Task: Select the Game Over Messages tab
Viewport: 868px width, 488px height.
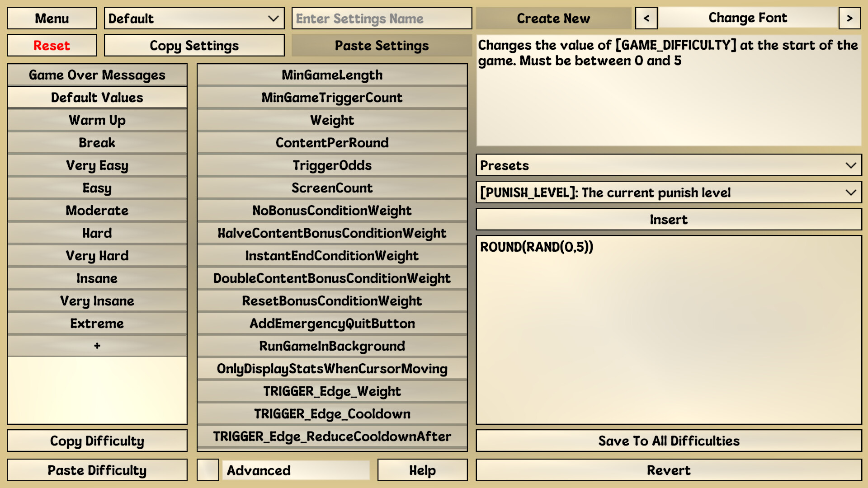Action: 97,75
